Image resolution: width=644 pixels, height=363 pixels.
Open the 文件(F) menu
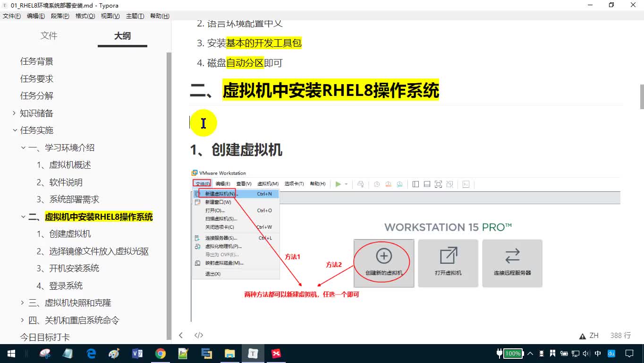pos(12,16)
